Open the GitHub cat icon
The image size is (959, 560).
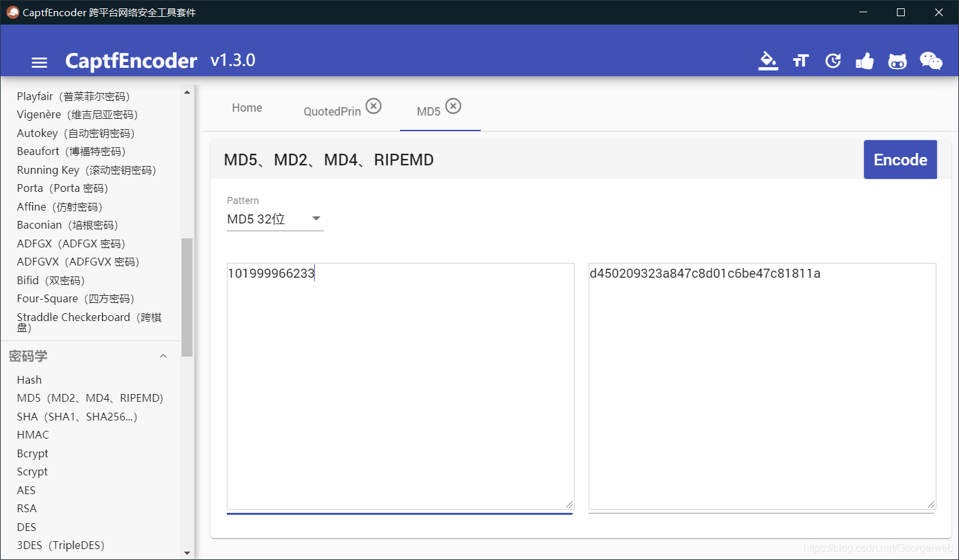[x=897, y=61]
